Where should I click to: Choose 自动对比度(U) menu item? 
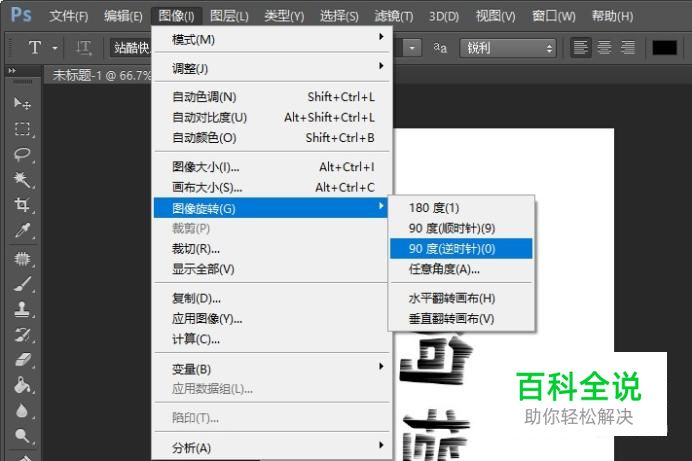point(272,117)
